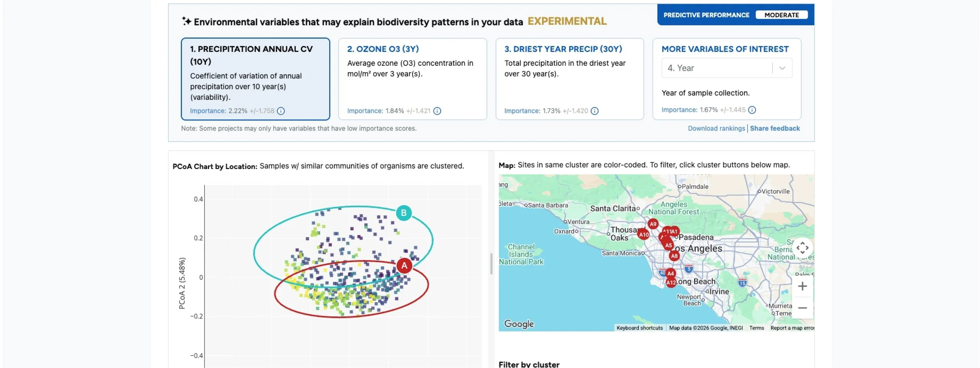Open the Keyboard shortcuts map link
Image resolution: width=980 pixels, height=368 pixels.
tap(639, 328)
